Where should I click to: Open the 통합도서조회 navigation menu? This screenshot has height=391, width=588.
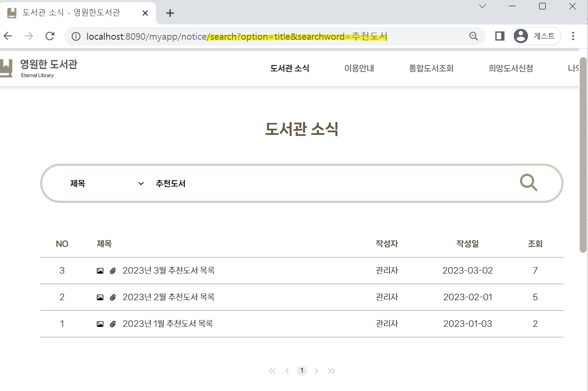coord(431,69)
